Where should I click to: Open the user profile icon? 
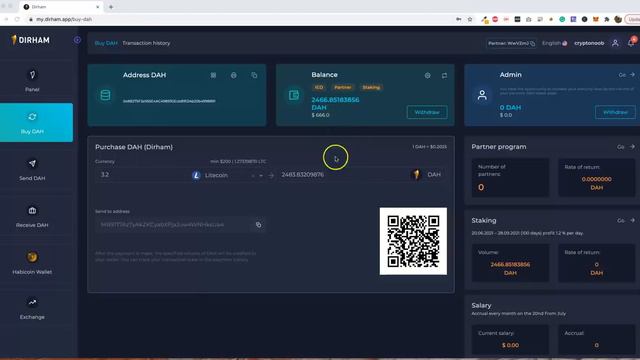coord(615,43)
